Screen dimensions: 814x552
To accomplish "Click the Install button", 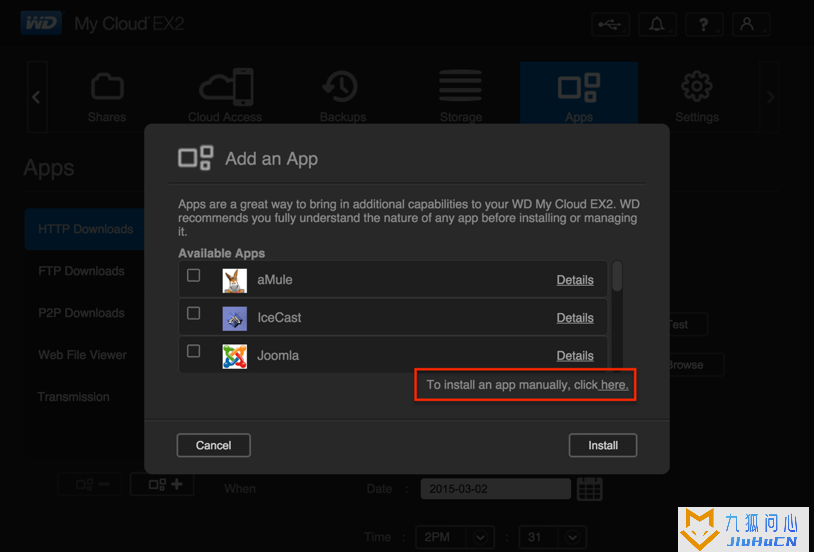I will tap(603, 446).
